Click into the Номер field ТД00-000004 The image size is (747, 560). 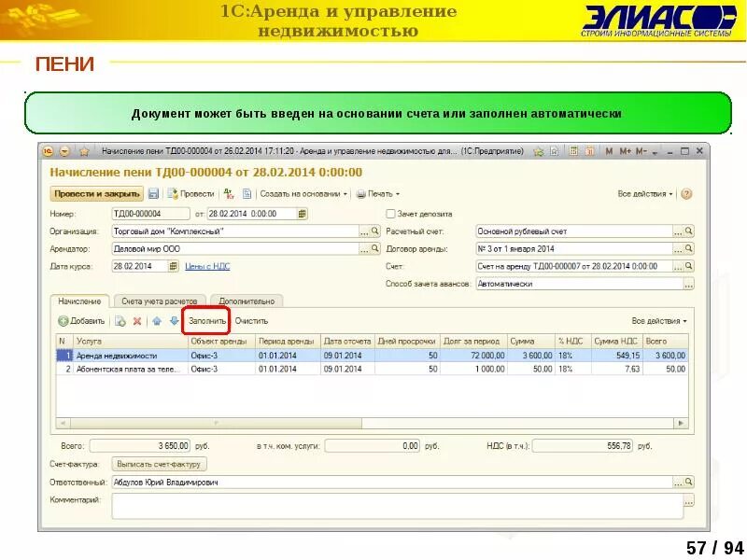click(150, 214)
